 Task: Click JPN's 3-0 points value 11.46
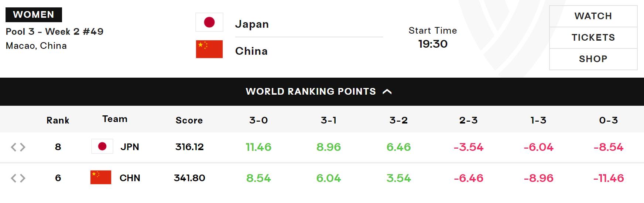[258, 147]
